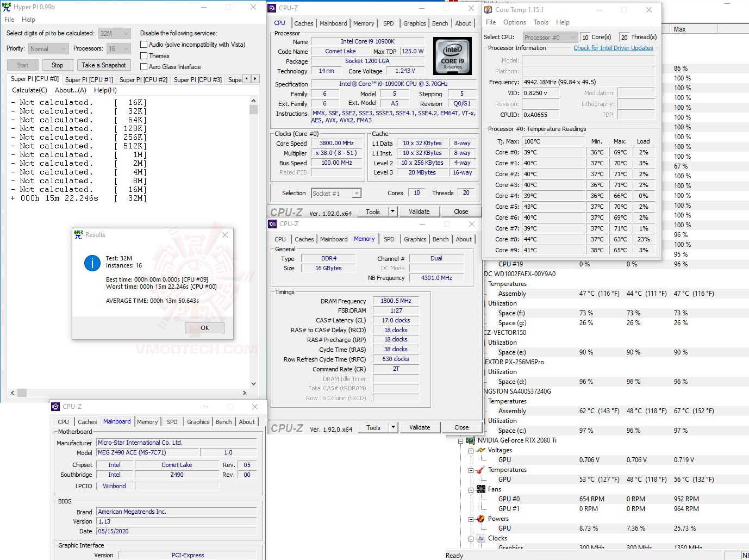This screenshot has height=560, width=749.
Task: Open the Core Temp Processor #0 dropdown
Action: pyautogui.click(x=550, y=37)
